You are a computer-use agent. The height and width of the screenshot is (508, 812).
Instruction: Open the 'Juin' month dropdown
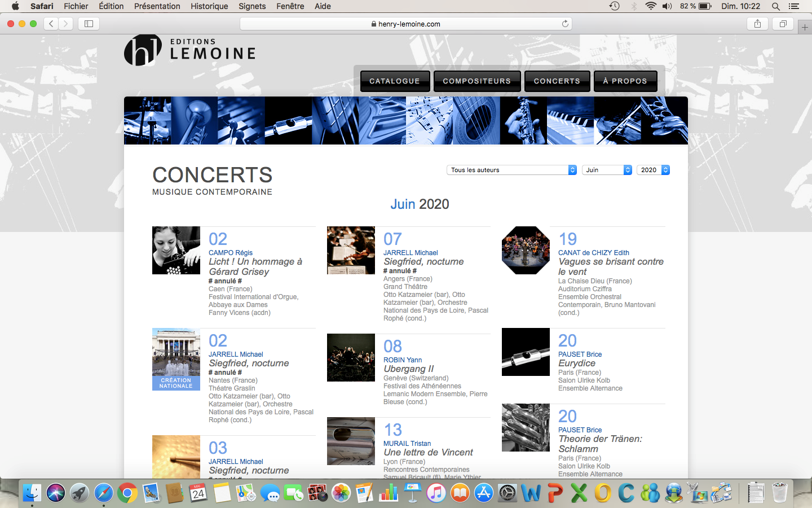pos(607,170)
